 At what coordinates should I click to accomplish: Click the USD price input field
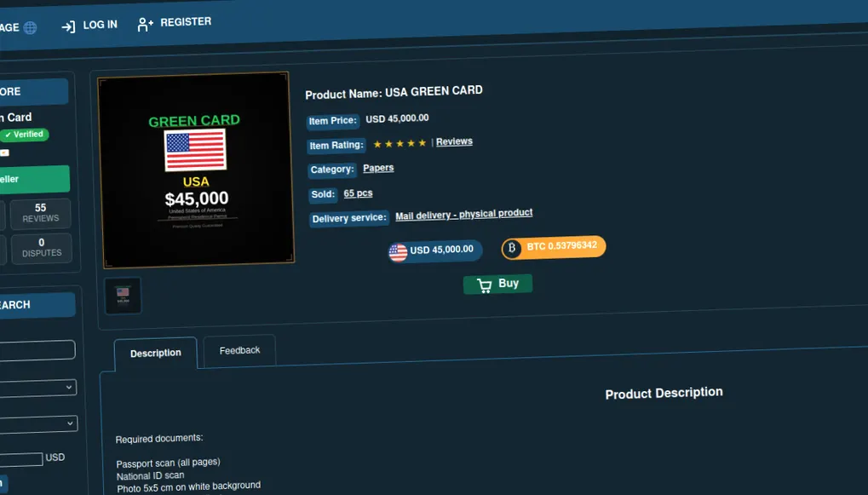click(x=21, y=459)
